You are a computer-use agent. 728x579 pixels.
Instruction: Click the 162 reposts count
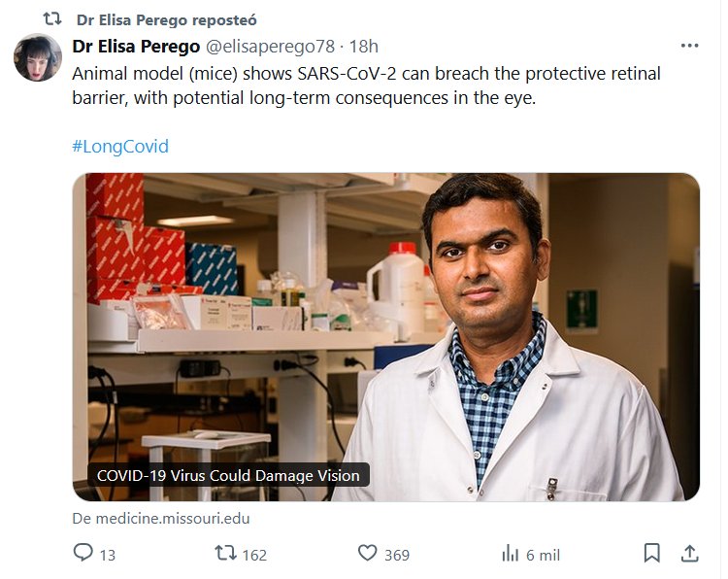pyautogui.click(x=253, y=555)
